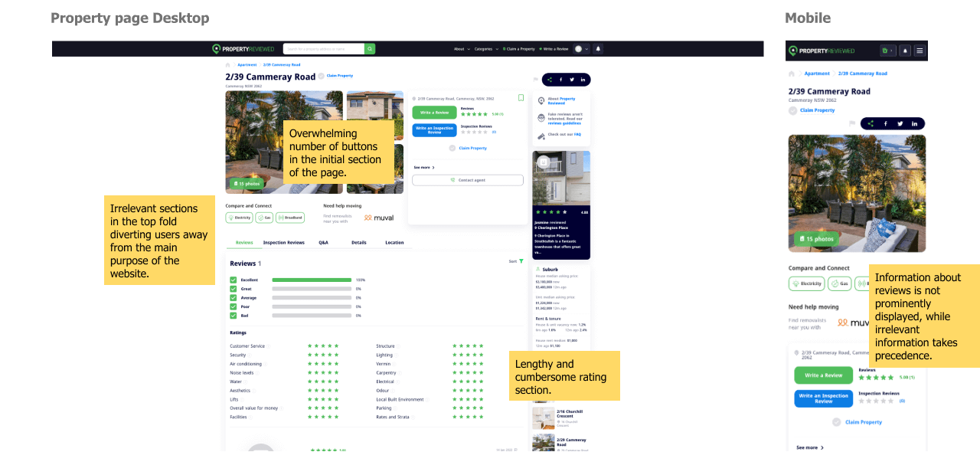Click the 2/16 Churchill Crescent listing thumbnail

click(544, 418)
